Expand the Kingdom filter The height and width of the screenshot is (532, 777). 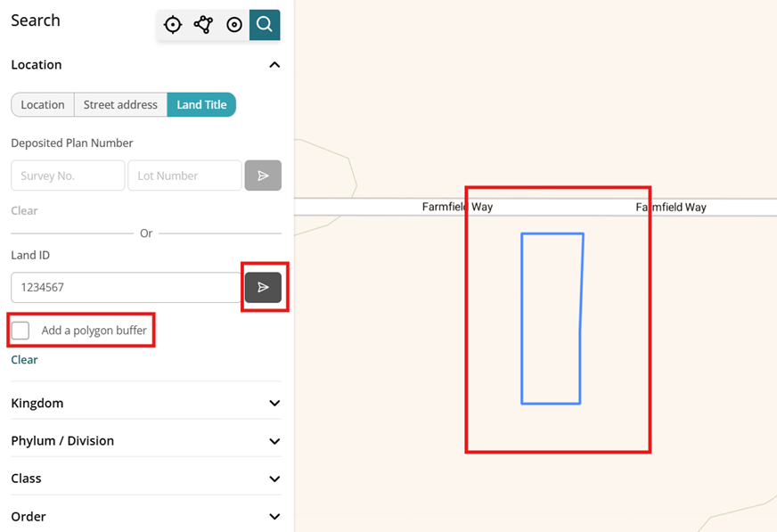click(x=274, y=403)
